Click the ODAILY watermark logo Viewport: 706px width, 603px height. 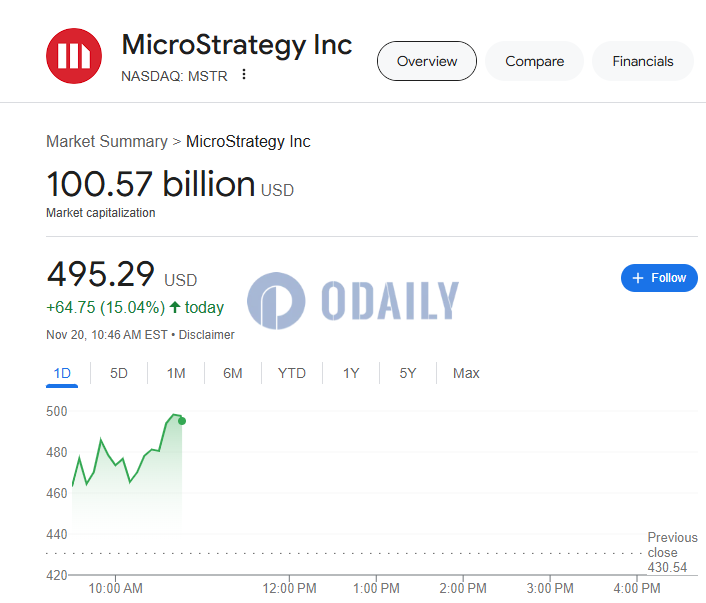(x=353, y=299)
